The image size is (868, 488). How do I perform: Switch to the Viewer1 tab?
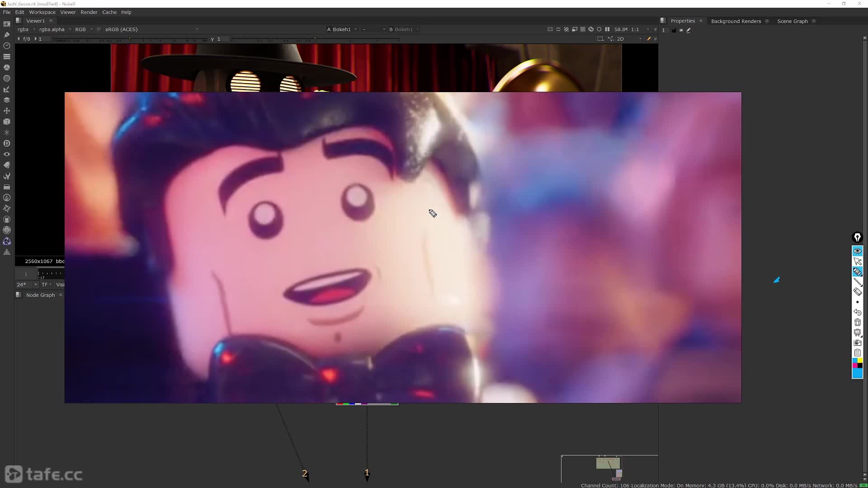[x=35, y=21]
